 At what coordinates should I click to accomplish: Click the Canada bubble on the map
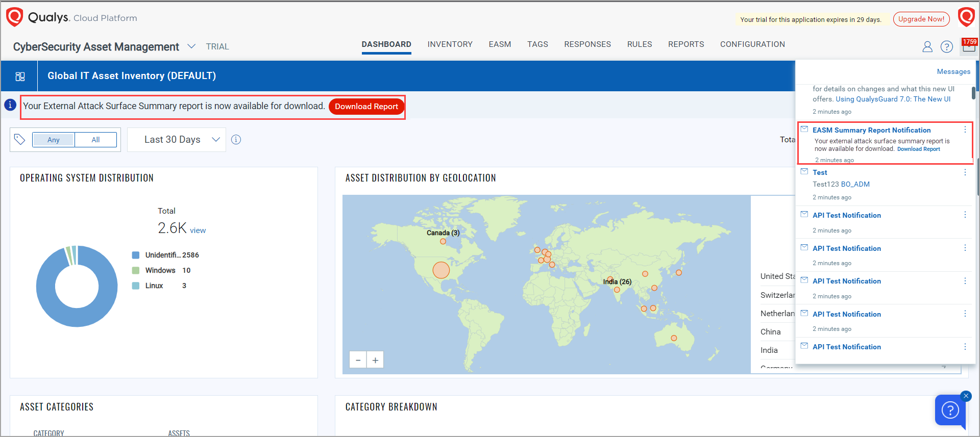(x=443, y=241)
